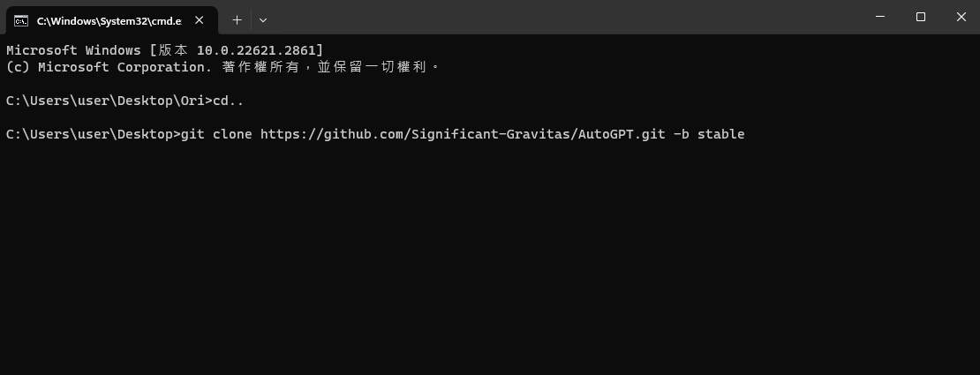The image size is (980, 375).
Task: Minimize the terminal window
Action: point(880,17)
